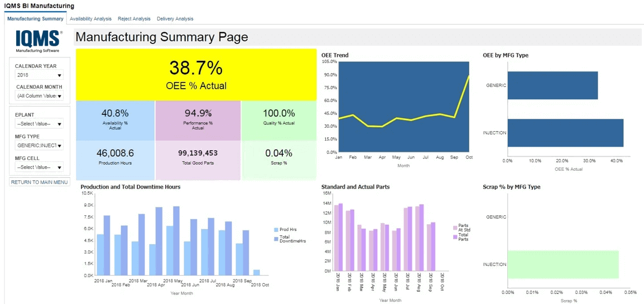Image resolution: width=644 pixels, height=304 pixels.
Task: Expand the Calendar Month dropdown
Action: click(39, 96)
